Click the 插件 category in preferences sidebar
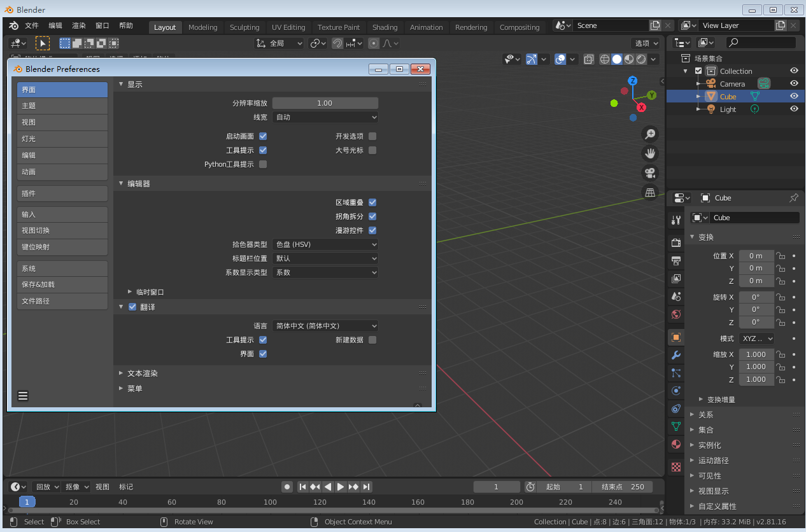The image size is (806, 532). tap(62, 193)
